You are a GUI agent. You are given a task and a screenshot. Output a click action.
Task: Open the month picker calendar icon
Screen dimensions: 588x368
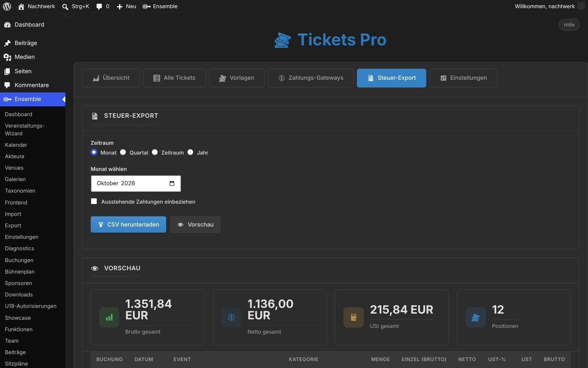[172, 183]
